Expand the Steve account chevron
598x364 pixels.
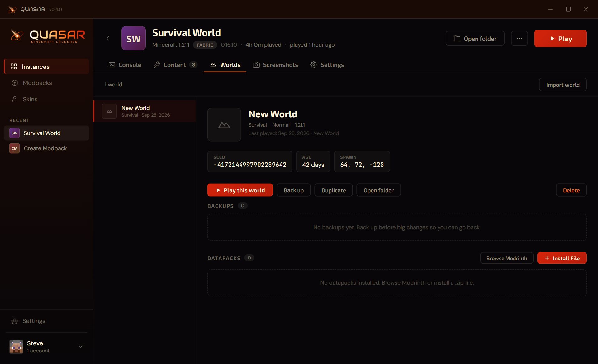coord(81,346)
